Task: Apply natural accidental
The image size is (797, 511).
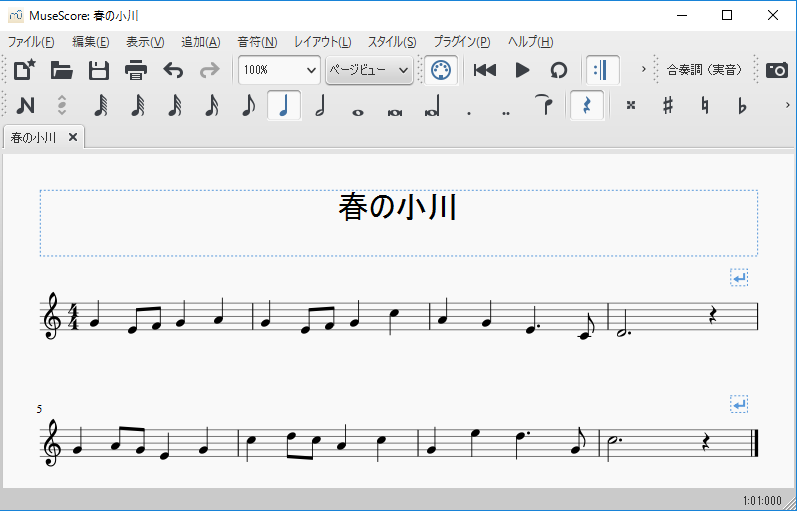Action: pos(705,106)
